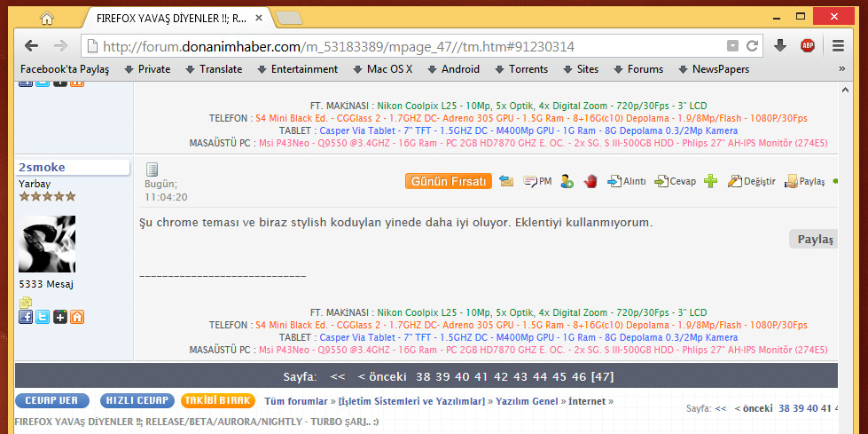Open page 38 in the dark bar
The image size is (868, 434).
pyautogui.click(x=423, y=377)
